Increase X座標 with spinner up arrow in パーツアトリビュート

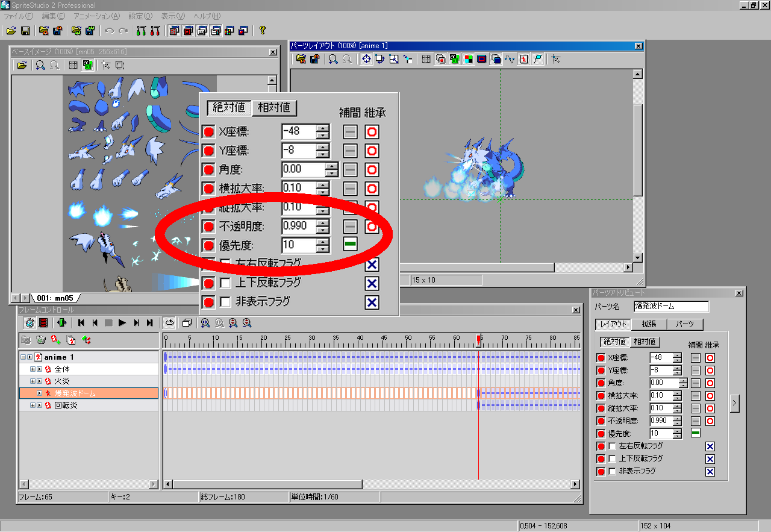click(x=677, y=355)
